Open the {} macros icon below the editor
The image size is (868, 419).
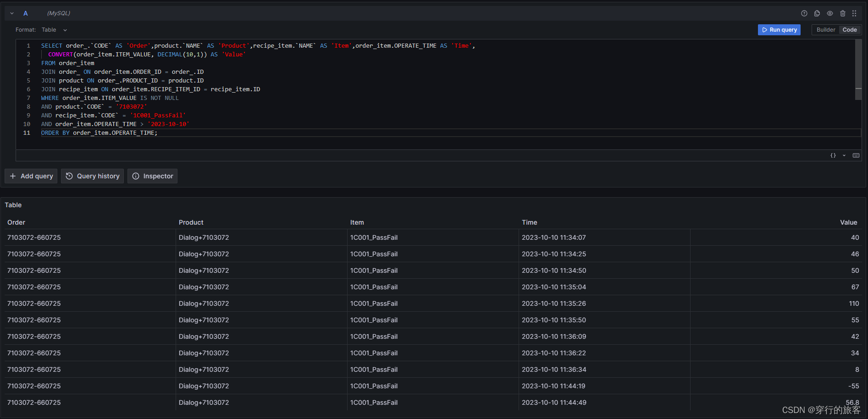[x=833, y=155]
